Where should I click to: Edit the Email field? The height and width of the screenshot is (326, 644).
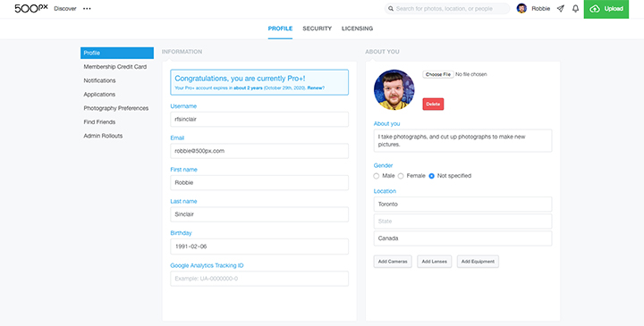click(259, 151)
